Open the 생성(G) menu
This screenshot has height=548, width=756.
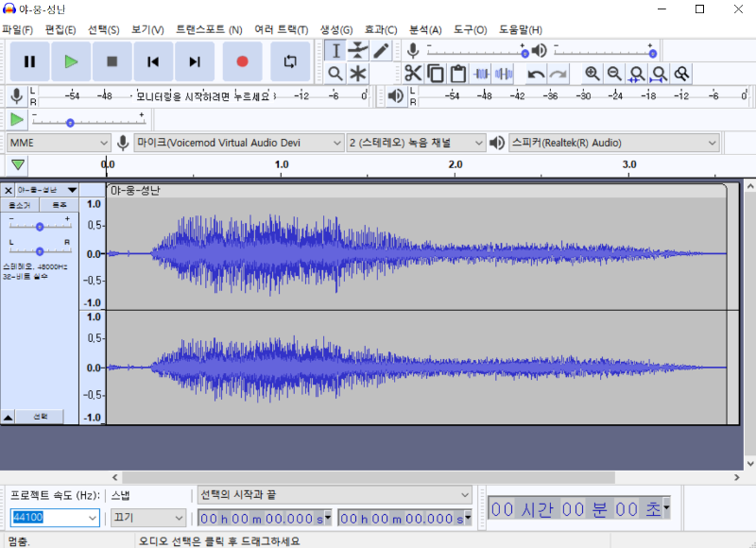(336, 30)
